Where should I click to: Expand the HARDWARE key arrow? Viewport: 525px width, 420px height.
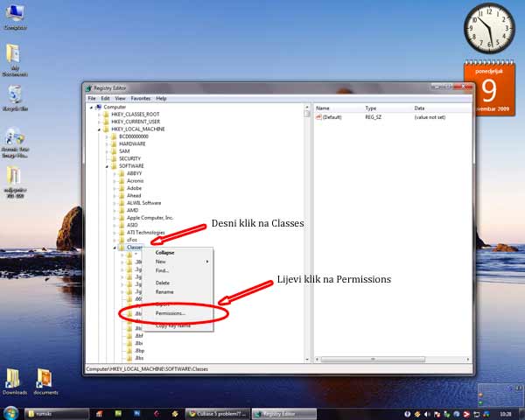108,143
